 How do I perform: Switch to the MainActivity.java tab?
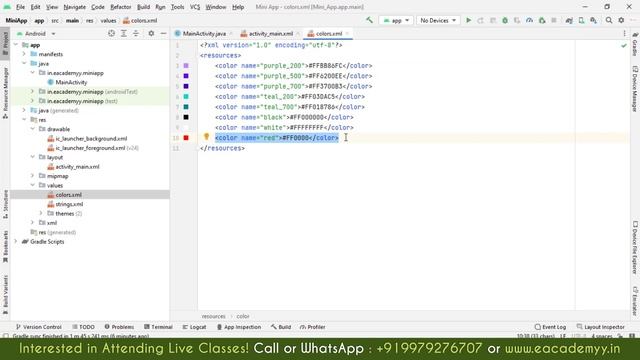pos(203,33)
